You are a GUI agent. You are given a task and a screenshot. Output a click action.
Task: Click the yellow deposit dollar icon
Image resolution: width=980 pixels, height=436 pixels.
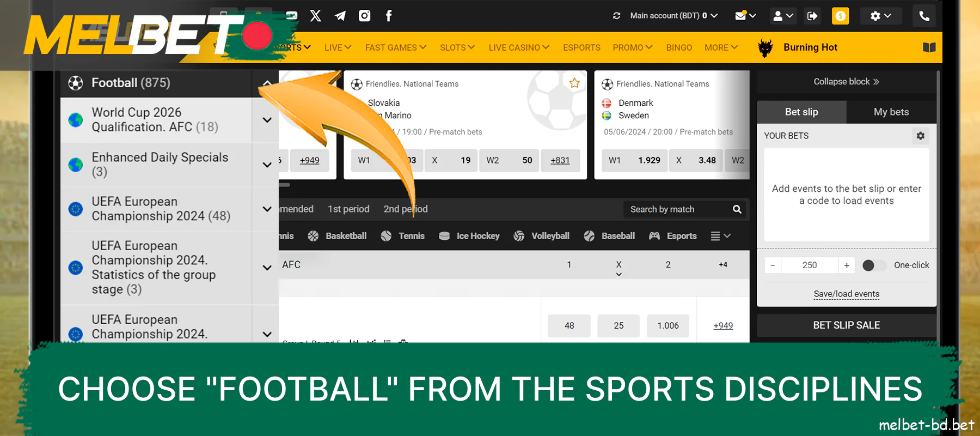(x=841, y=16)
